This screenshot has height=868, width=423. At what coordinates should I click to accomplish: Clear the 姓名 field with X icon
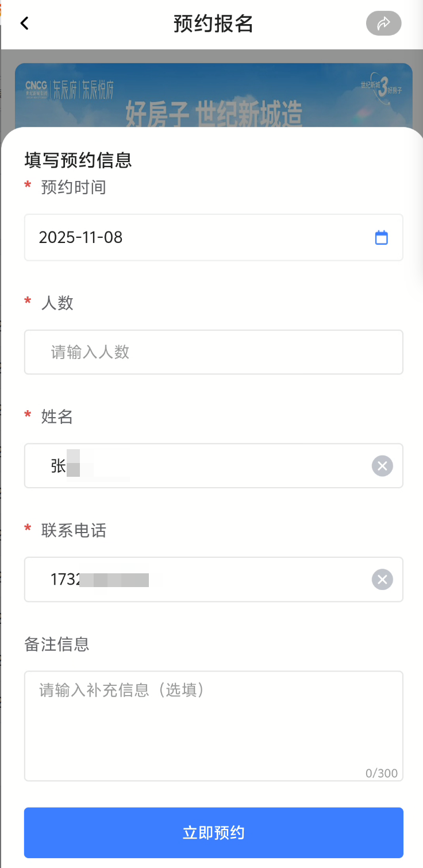[x=382, y=465]
